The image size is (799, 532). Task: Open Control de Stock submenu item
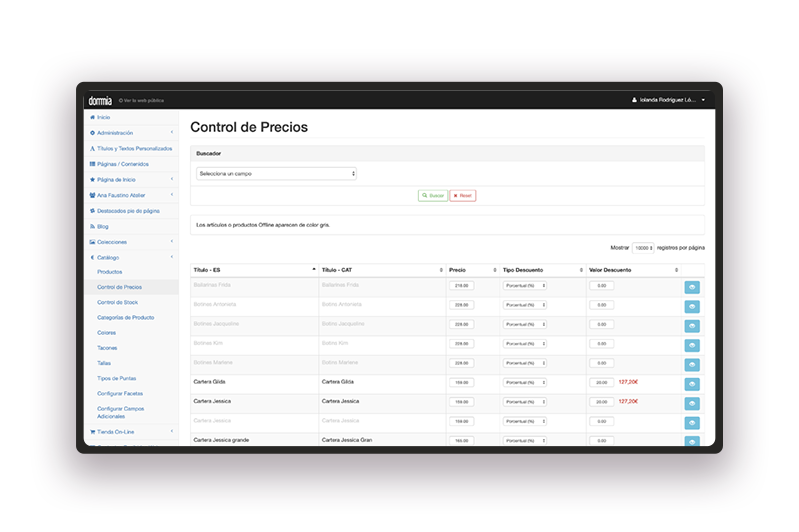click(x=117, y=302)
